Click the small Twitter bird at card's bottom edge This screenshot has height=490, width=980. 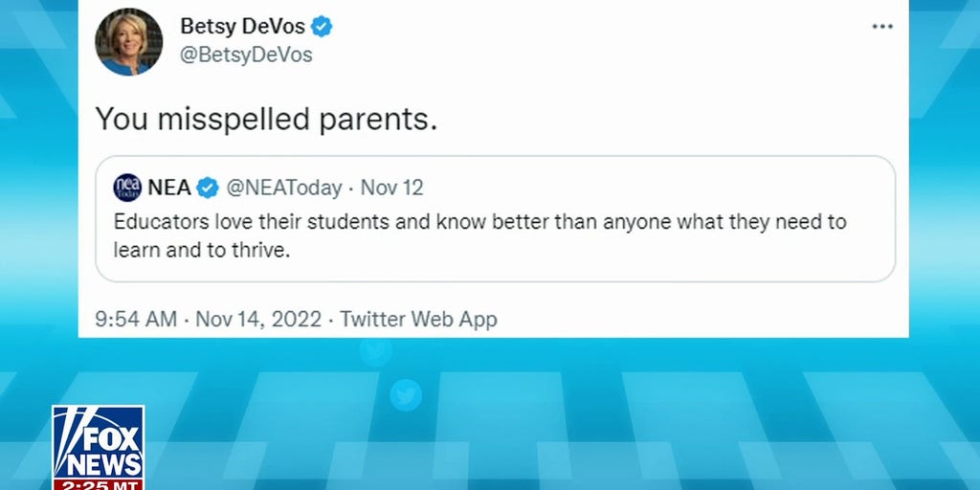375,349
